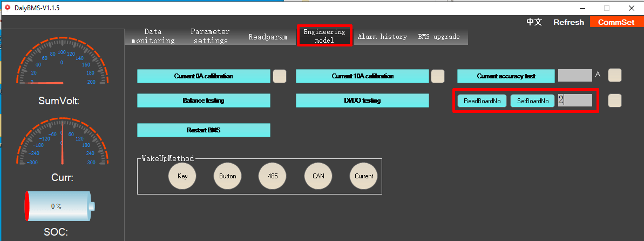Switch to the Data monitoring tab
The height and width of the screenshot is (241, 644).
tap(153, 36)
